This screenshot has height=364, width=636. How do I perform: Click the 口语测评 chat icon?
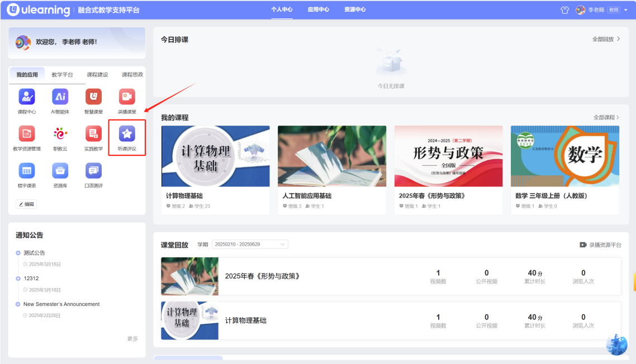coord(93,170)
